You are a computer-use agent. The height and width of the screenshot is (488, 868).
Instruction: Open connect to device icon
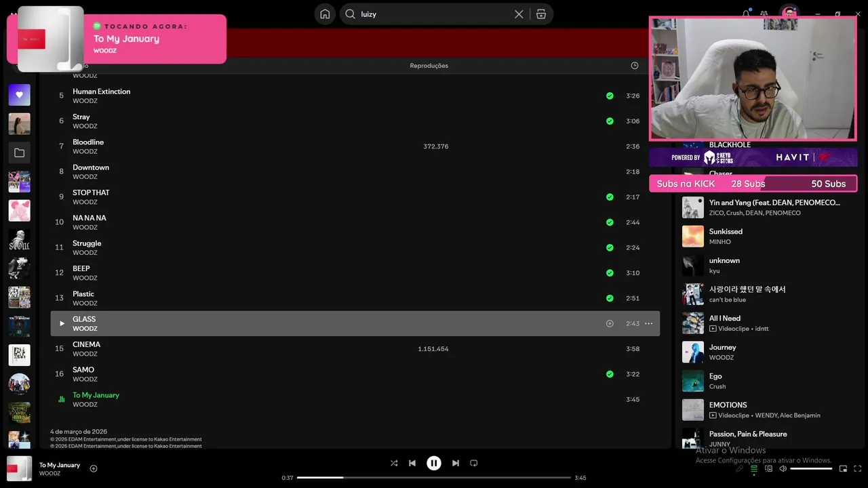(x=768, y=468)
